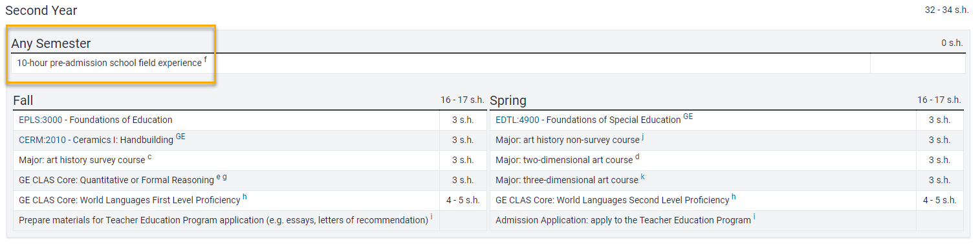Image resolution: width=980 pixels, height=244 pixels.
Task: Click 'GE CLAS Core: Quantitative or Formal Reasoning'
Action: click(x=116, y=180)
